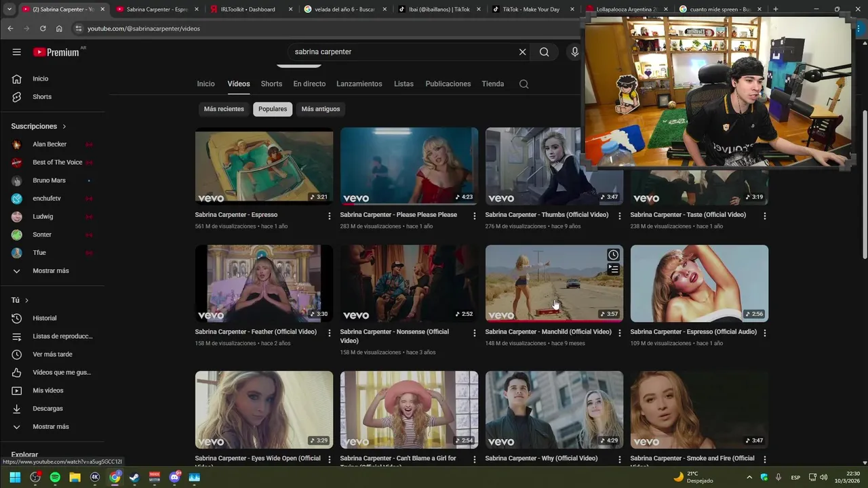Open options menu for Thumbs video
868x488 pixels.
pyautogui.click(x=619, y=216)
